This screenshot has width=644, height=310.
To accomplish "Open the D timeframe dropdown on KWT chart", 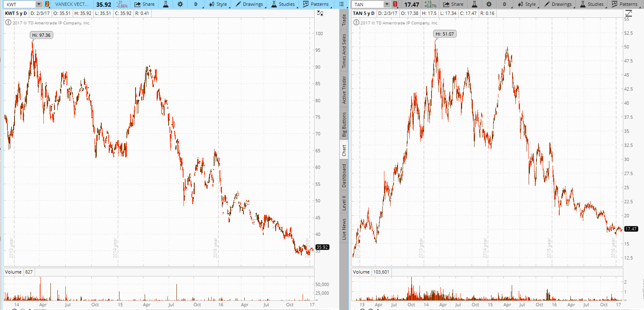I will pos(196,4).
